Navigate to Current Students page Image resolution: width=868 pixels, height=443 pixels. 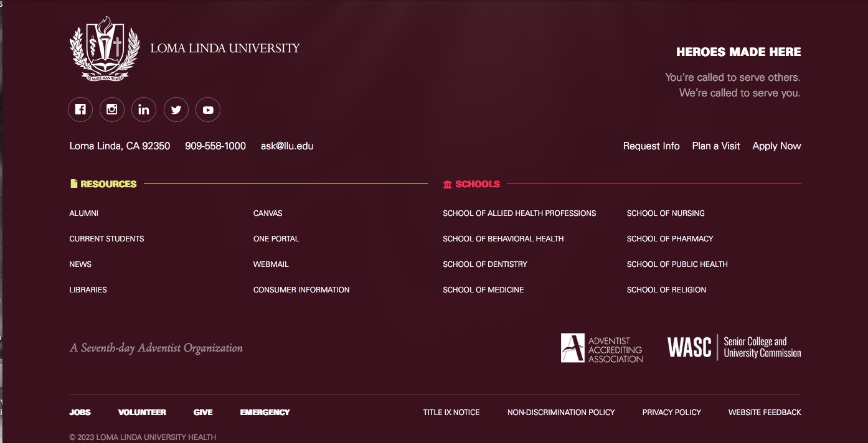[106, 239]
